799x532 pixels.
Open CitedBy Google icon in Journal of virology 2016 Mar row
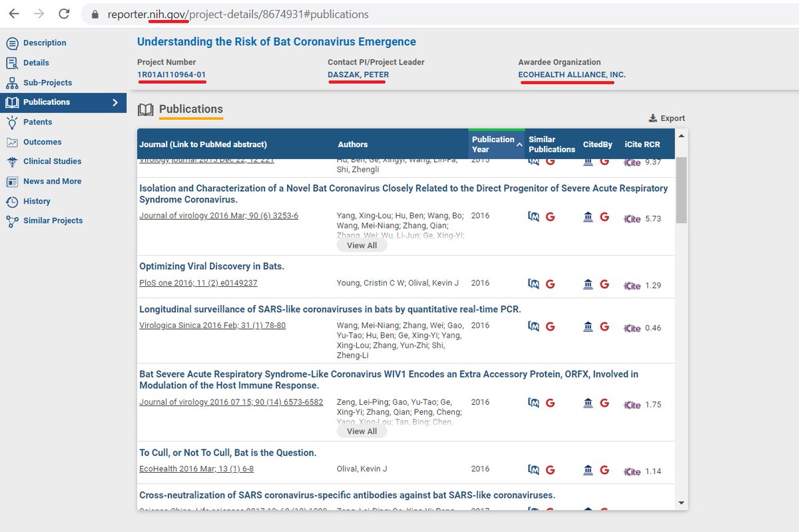[605, 216]
